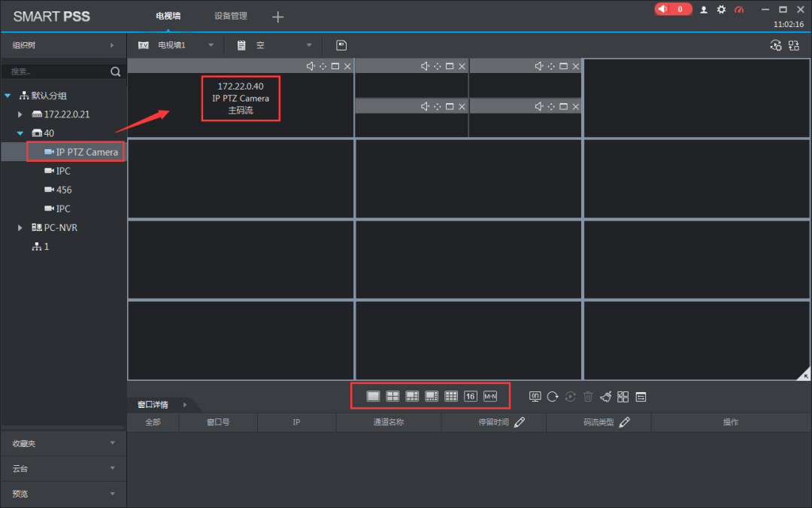Expand the 组织树 panel arrow
812x508 pixels.
pos(112,45)
